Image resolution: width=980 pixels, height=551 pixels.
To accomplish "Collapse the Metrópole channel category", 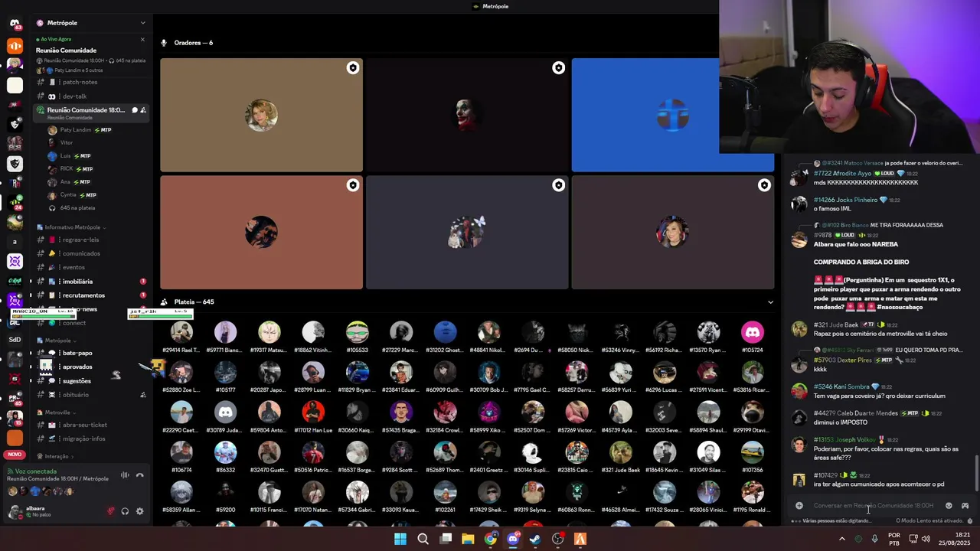I will point(60,341).
